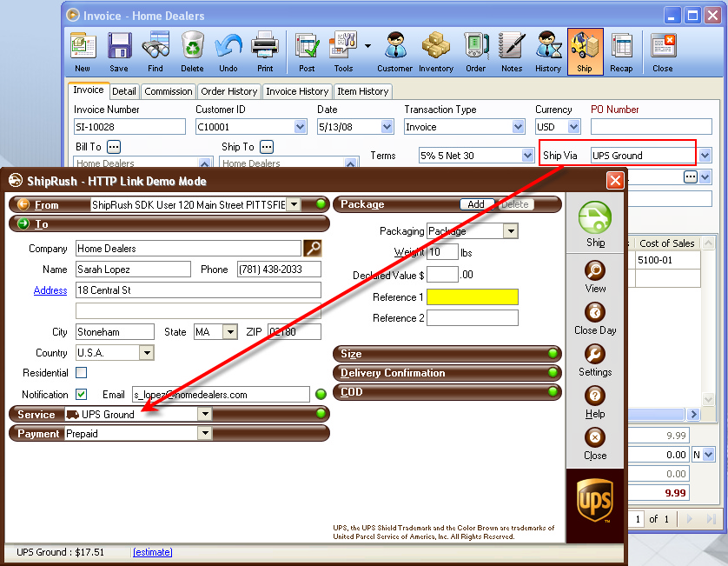Click the PO Number input field

pos(651,126)
